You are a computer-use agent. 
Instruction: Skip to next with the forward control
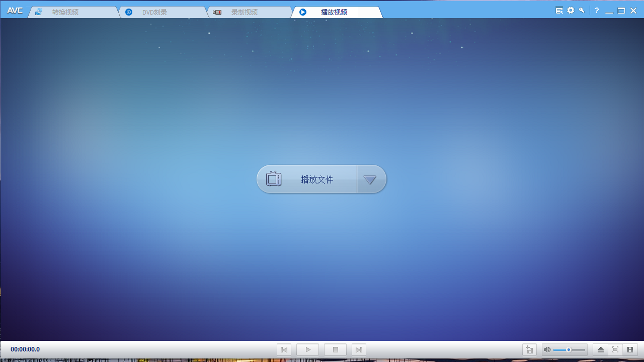click(358, 349)
